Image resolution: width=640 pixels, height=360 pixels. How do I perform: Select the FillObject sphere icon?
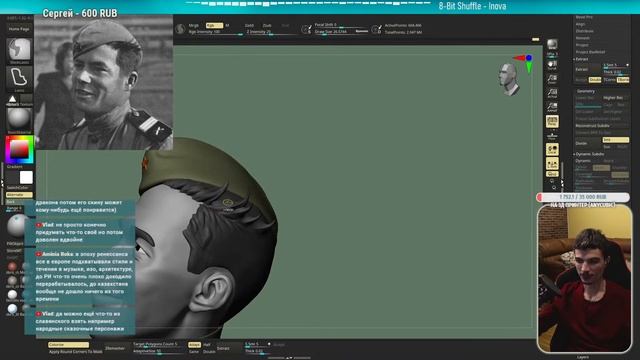coord(16,227)
